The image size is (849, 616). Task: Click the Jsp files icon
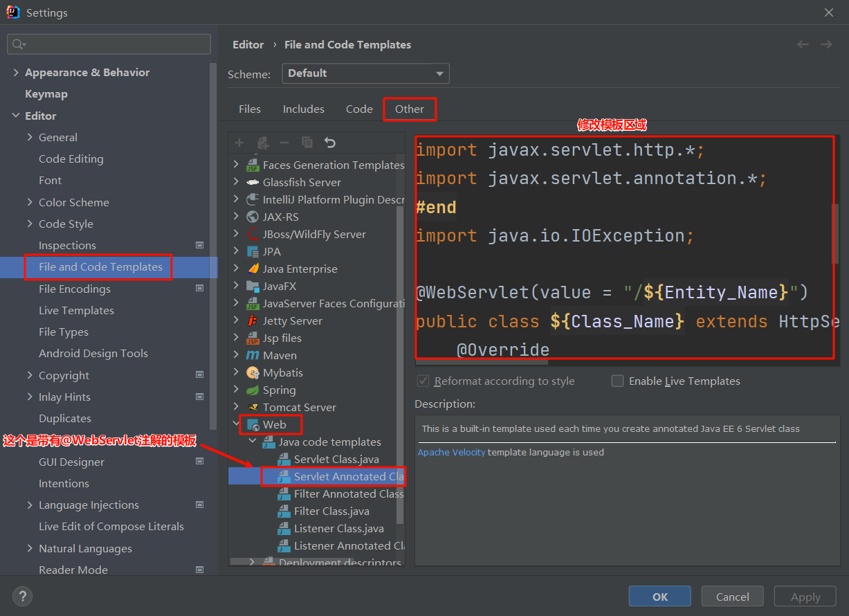(x=253, y=338)
